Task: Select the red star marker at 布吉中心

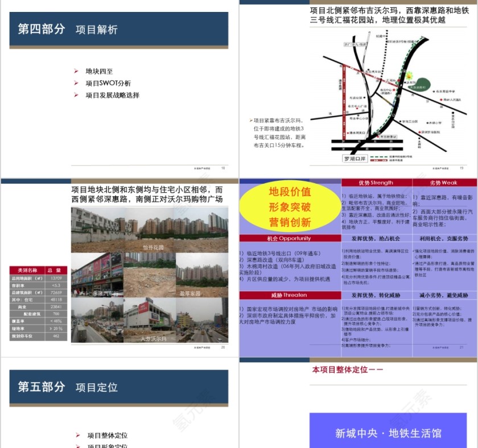Action: 395,89
